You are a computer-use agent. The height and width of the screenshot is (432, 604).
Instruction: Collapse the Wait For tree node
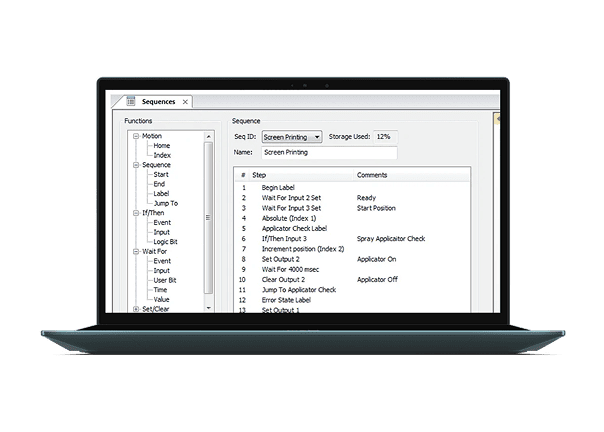136,252
